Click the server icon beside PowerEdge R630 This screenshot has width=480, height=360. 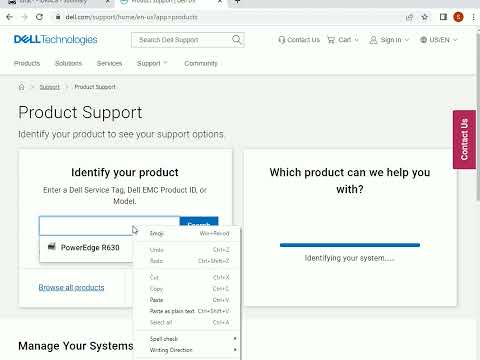tap(52, 247)
